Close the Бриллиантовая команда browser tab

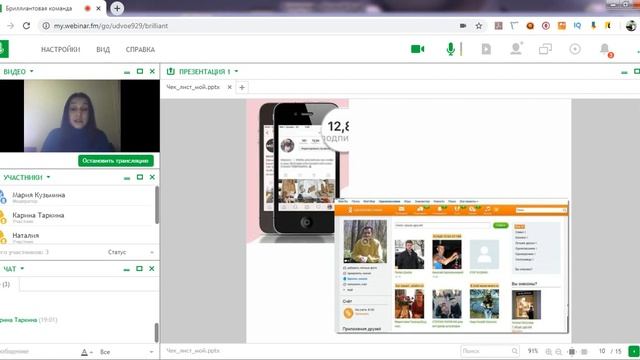[98, 8]
